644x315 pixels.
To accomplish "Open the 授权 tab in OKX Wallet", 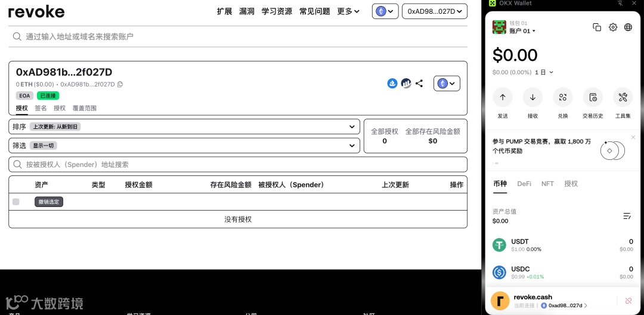I will click(571, 184).
